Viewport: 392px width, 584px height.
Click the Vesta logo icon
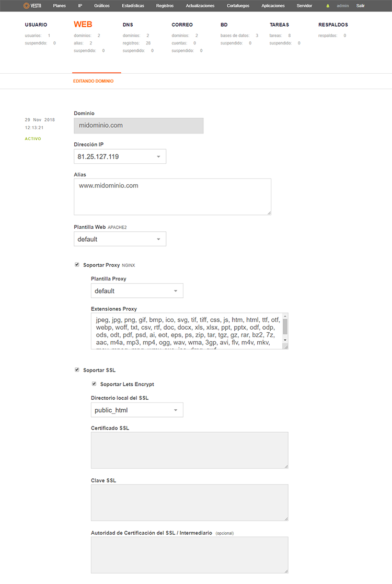27,6
